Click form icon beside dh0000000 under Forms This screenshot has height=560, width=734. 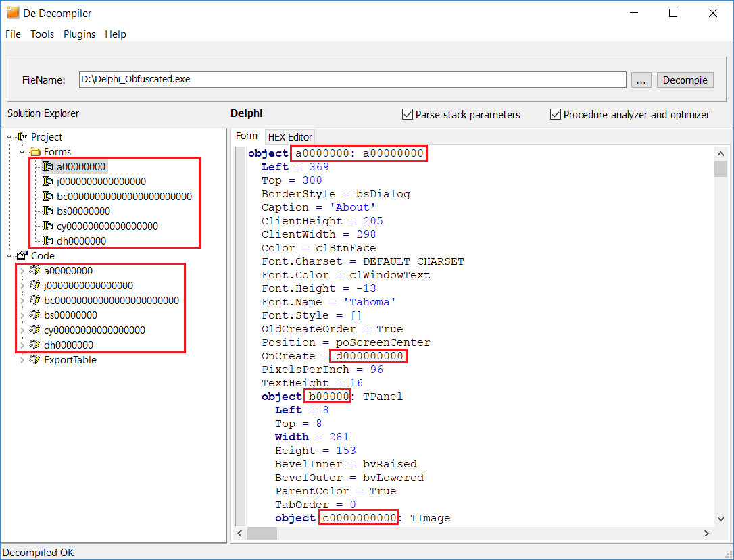(x=48, y=240)
